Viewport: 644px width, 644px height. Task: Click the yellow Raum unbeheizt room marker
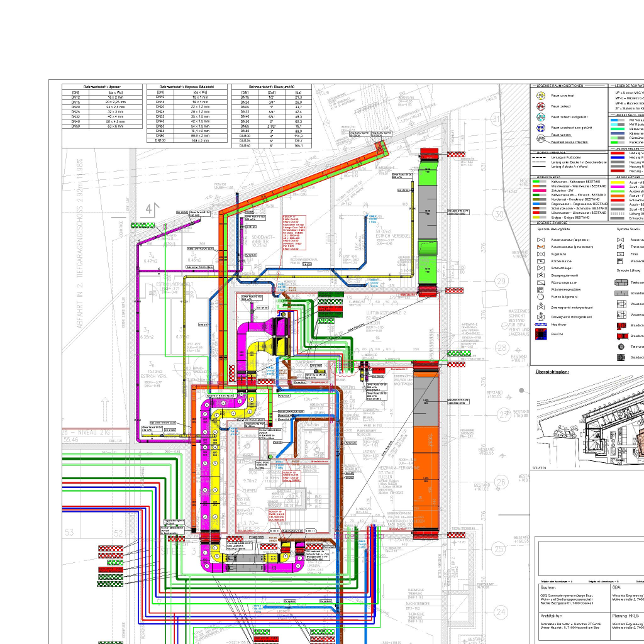click(541, 96)
